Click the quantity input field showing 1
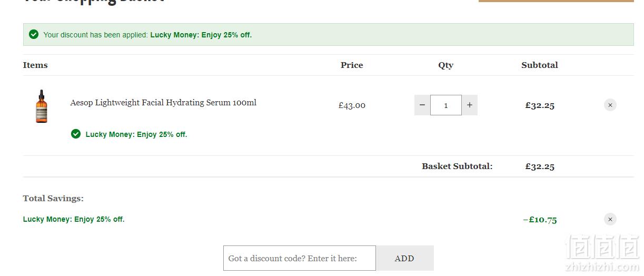 (x=446, y=105)
